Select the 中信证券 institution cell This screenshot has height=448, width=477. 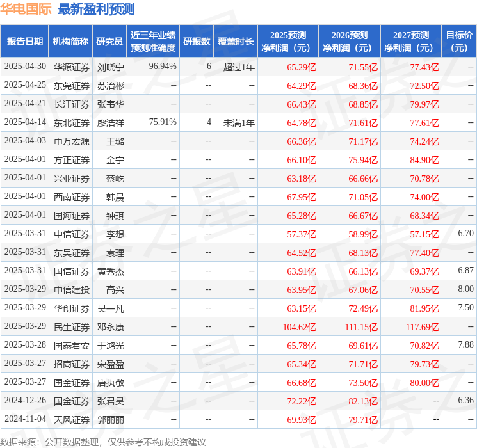click(x=72, y=234)
